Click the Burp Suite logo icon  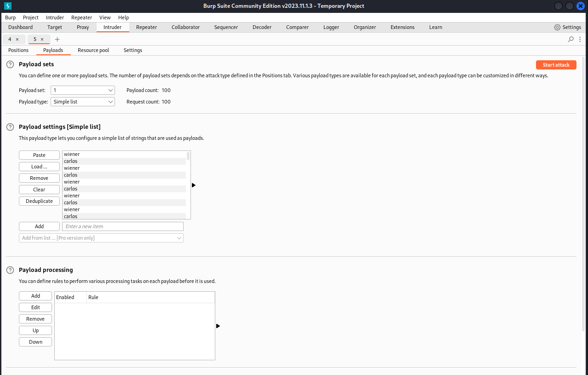pyautogui.click(x=8, y=6)
